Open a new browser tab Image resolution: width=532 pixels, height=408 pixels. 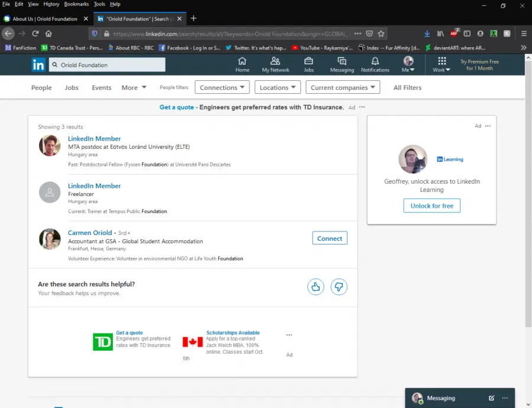tap(193, 18)
